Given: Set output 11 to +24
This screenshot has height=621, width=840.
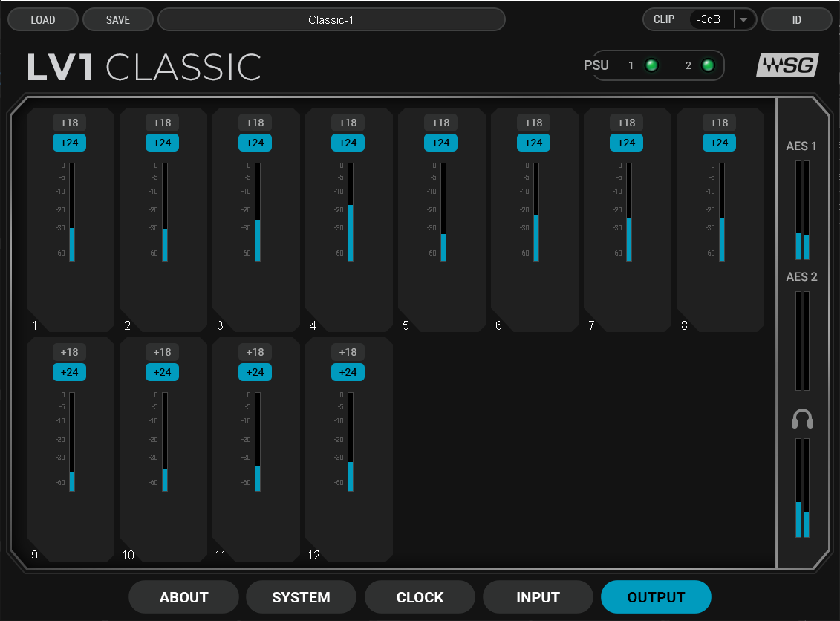Looking at the screenshot, I should coord(255,372).
